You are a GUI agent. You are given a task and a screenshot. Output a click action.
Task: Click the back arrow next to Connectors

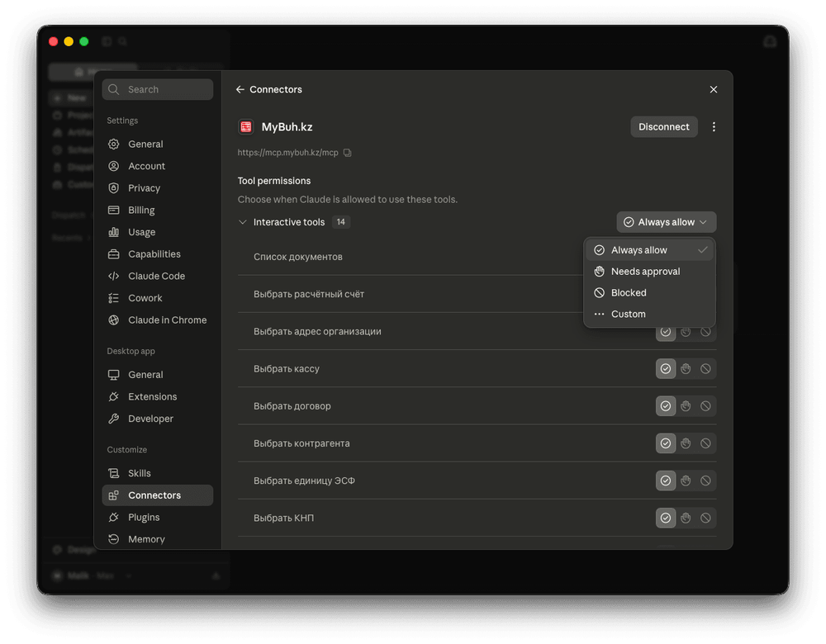[240, 89]
